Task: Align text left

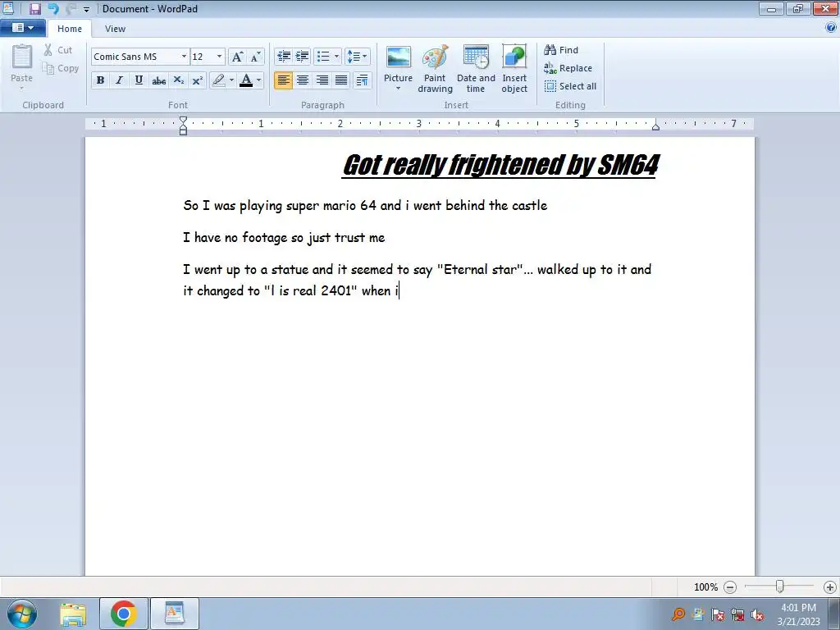Action: point(283,80)
